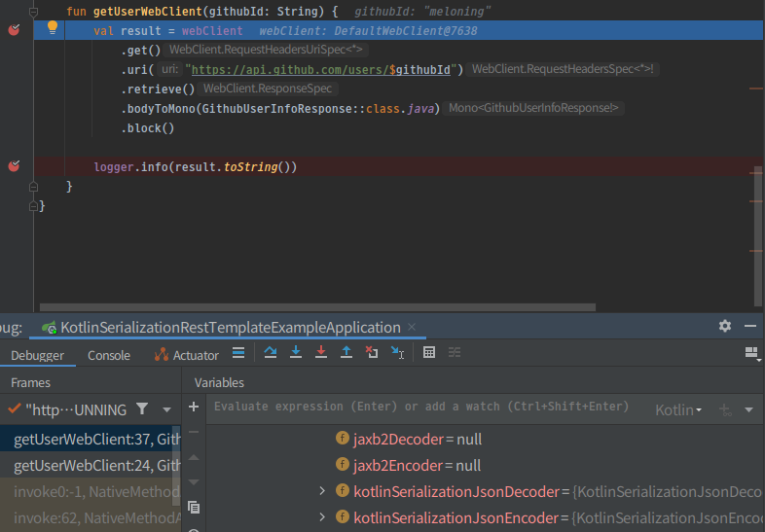Click the Step Into button
The image size is (765, 532).
point(296,352)
